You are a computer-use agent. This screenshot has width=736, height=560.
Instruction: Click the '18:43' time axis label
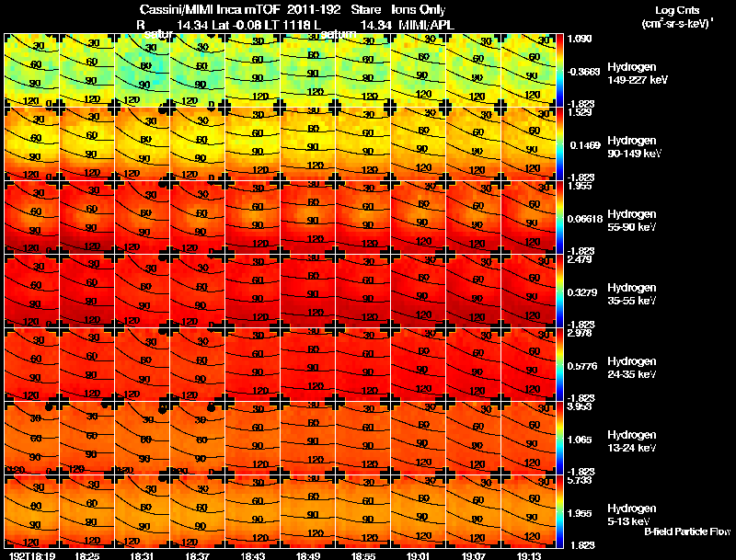[252, 555]
